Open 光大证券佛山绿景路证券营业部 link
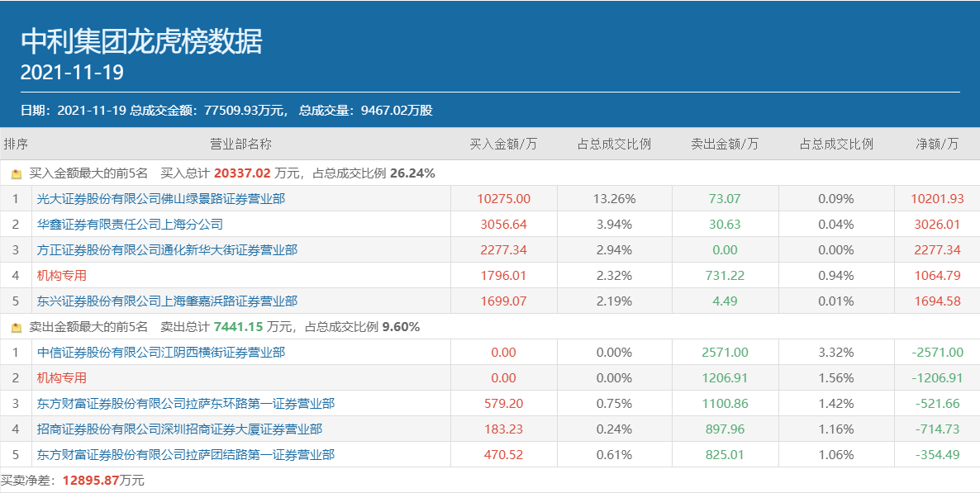This screenshot has height=493, width=980. tap(160, 199)
